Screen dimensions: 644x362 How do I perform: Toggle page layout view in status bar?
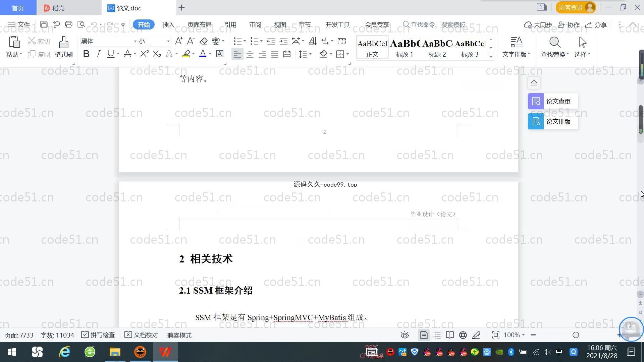pos(424,335)
